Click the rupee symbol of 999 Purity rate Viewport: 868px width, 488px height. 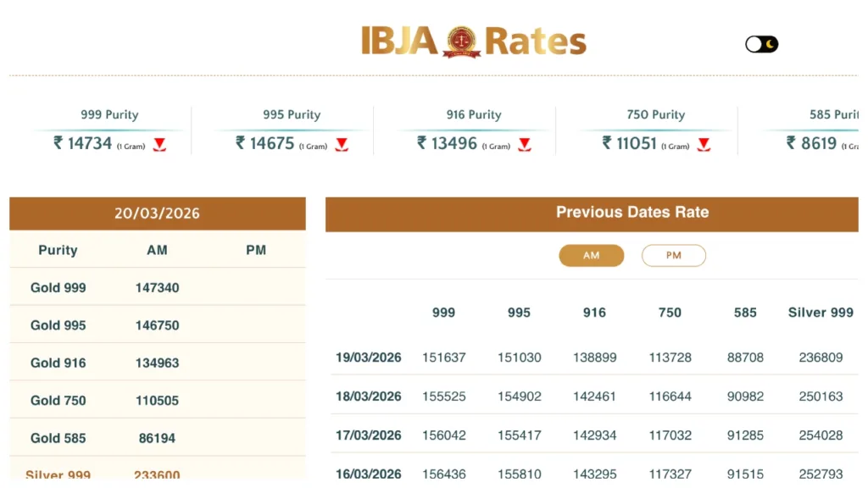[58, 143]
